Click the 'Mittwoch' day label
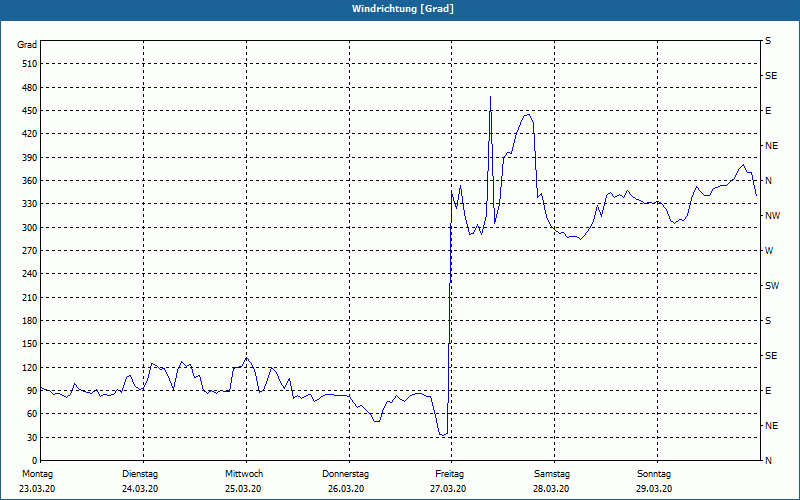 [x=244, y=474]
